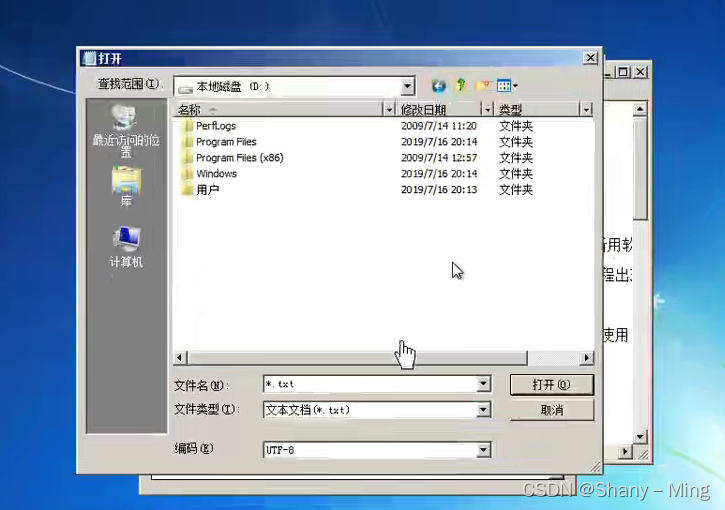Viewport: 725px width, 510px height.
Task: Click 文件夹 type in the Windows row
Action: pos(516,173)
